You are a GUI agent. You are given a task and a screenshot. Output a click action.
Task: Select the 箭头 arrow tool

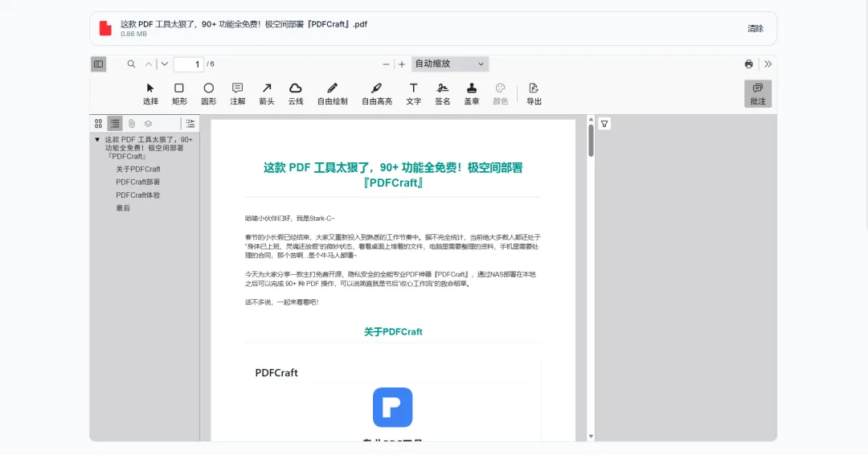[267, 94]
